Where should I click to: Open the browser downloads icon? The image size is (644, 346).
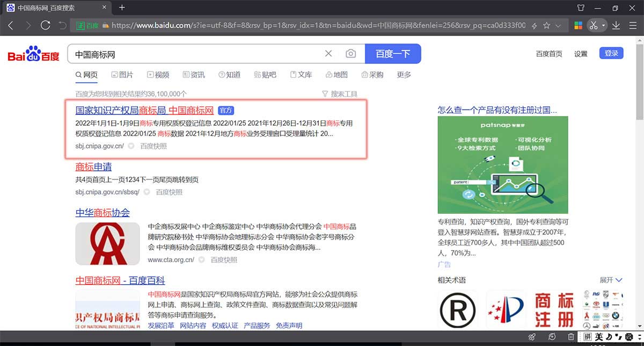point(616,25)
